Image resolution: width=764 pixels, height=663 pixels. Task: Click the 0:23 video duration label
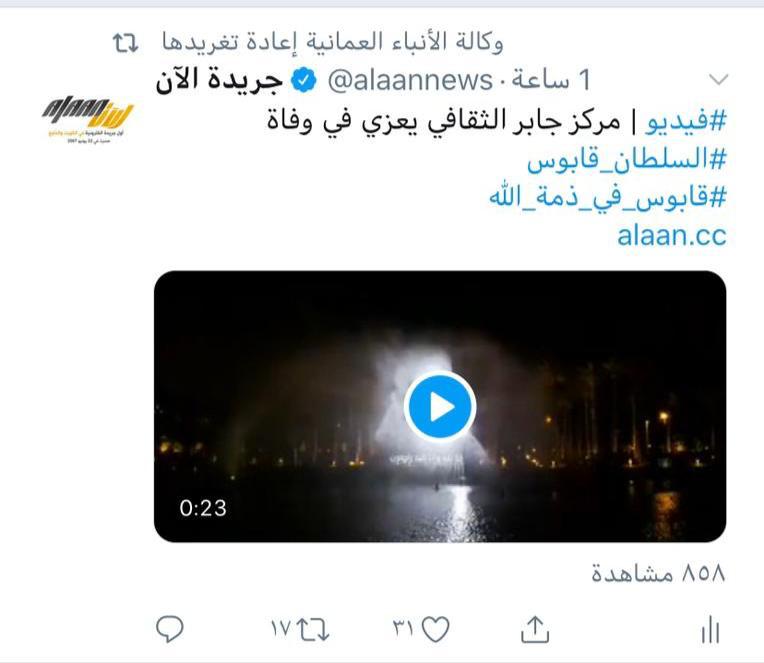tap(203, 508)
